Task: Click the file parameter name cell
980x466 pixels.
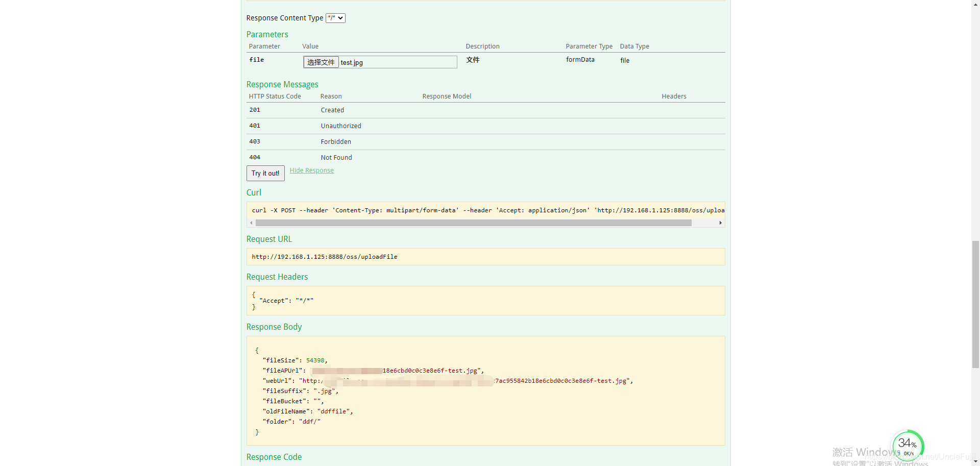Action: [257, 60]
